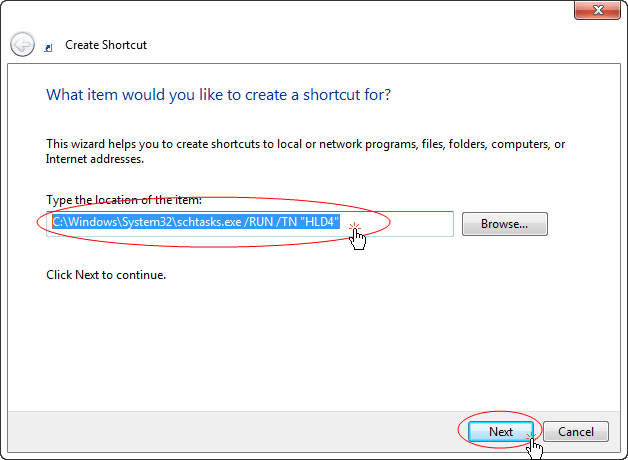Viewport: 628px width, 460px height.
Task: Close the Create Shortcut dialog with X
Action: pos(597,10)
